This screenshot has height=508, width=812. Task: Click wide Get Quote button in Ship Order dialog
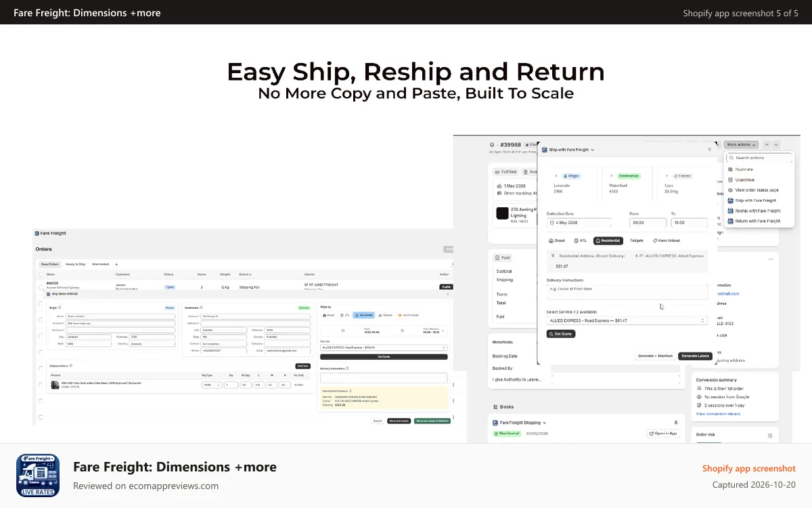(384, 356)
